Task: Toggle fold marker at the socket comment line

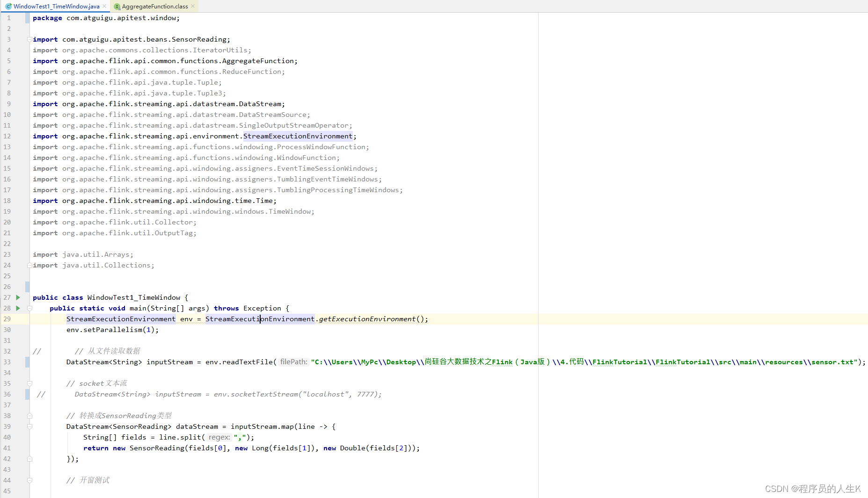Action: [29, 383]
